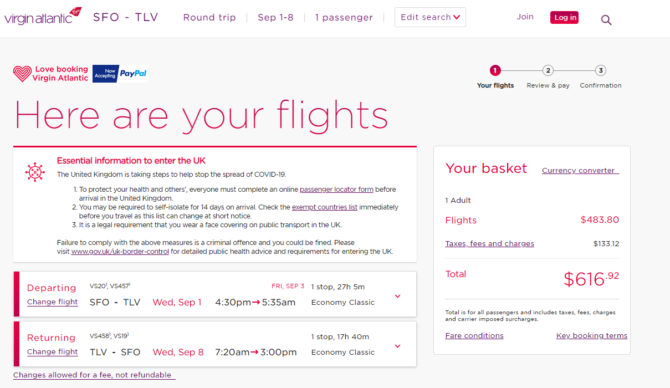Open the Currency converter link
670x388 pixels.
(580, 170)
